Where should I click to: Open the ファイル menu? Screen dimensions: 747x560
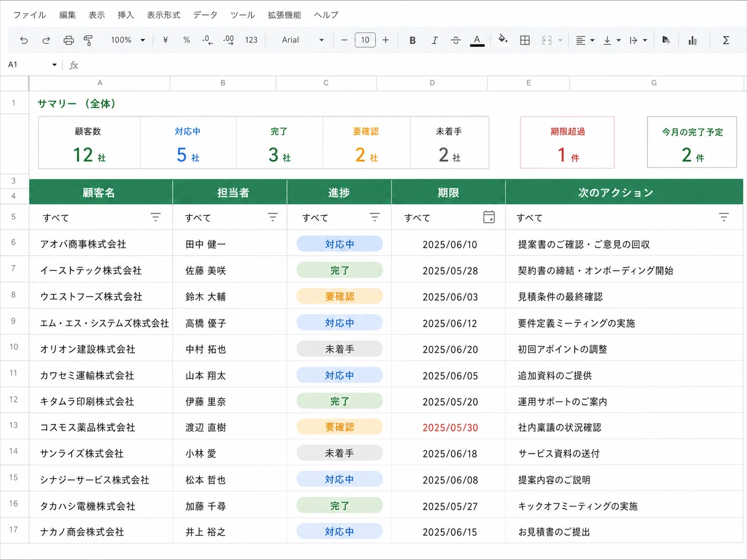[x=30, y=14]
